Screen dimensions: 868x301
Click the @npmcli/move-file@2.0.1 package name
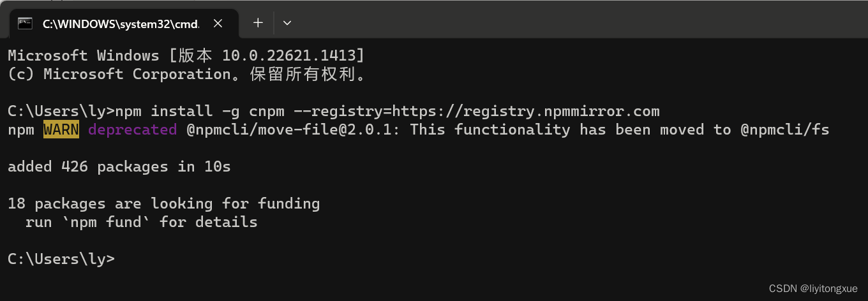[294, 130]
